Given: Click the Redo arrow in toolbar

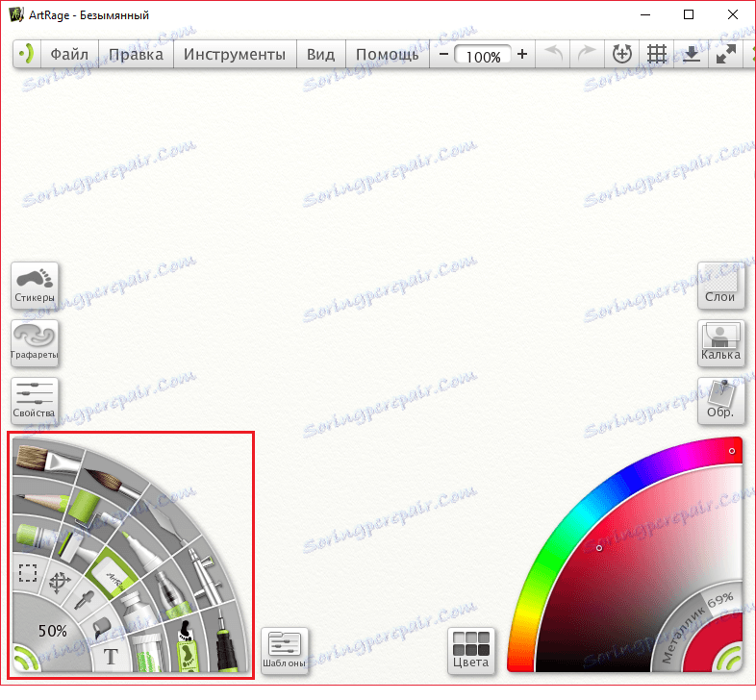Looking at the screenshot, I should [x=587, y=54].
